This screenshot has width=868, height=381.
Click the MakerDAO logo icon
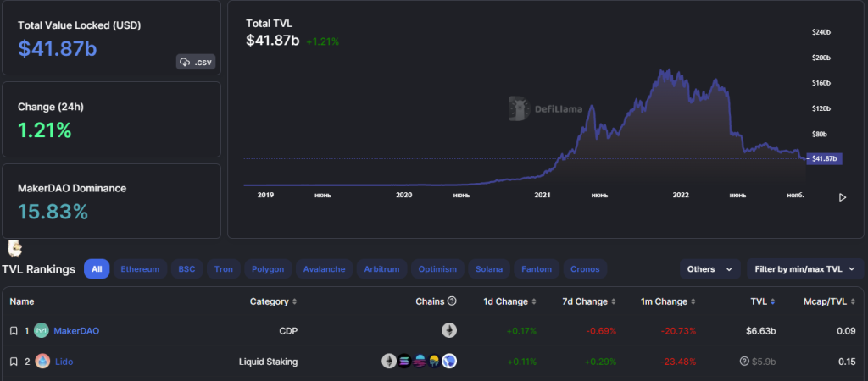42,331
